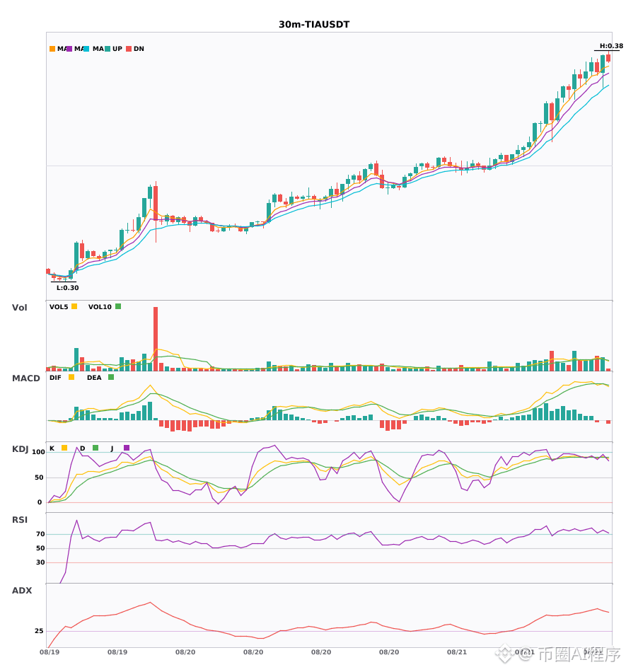Click the orange MA legend swatch

click(x=52, y=49)
